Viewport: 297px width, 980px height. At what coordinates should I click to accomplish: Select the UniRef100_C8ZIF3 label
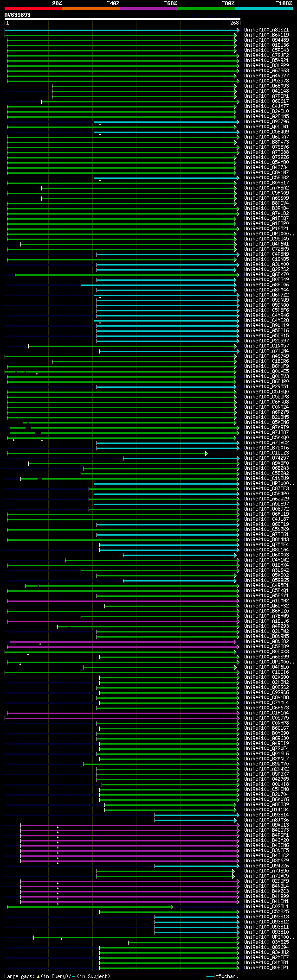click(x=266, y=489)
